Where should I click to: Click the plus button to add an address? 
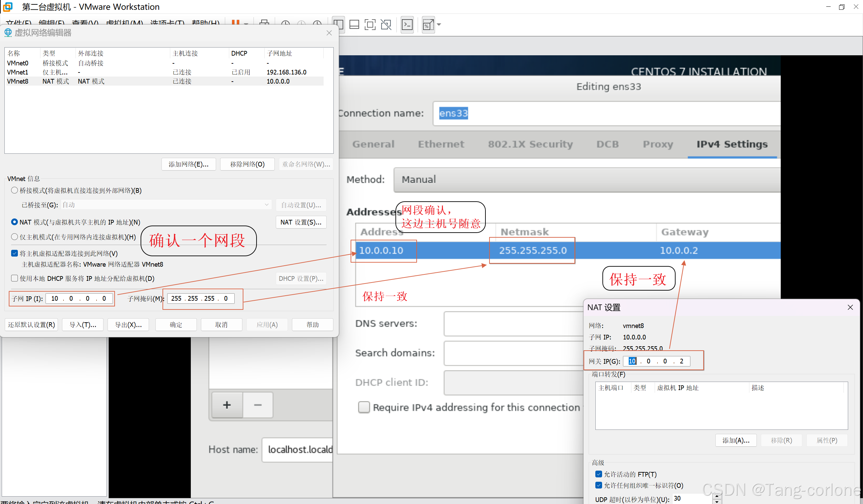(x=227, y=405)
